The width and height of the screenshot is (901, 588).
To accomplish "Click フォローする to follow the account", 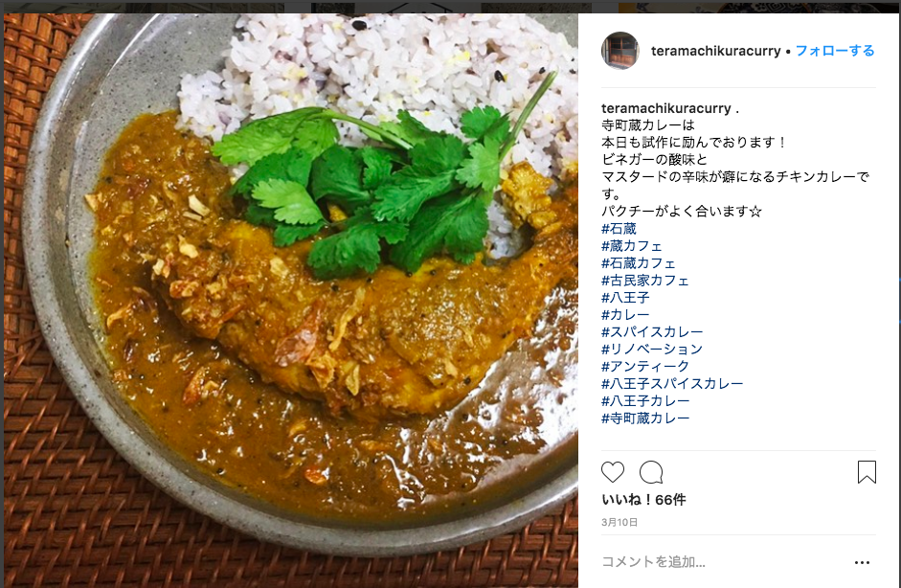I will click(835, 51).
